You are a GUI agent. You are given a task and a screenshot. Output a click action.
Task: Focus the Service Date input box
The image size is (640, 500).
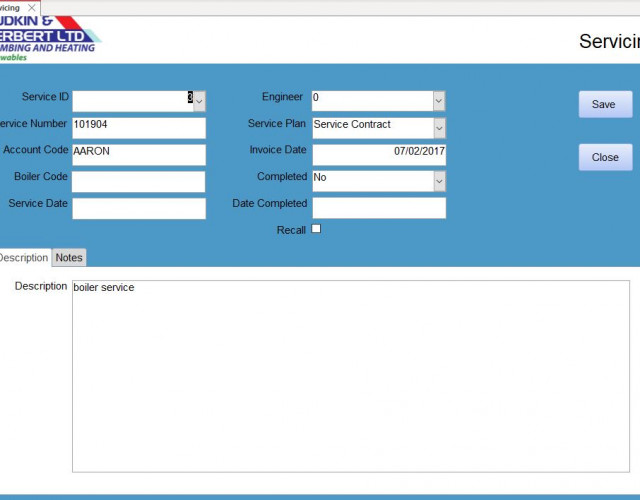138,209
